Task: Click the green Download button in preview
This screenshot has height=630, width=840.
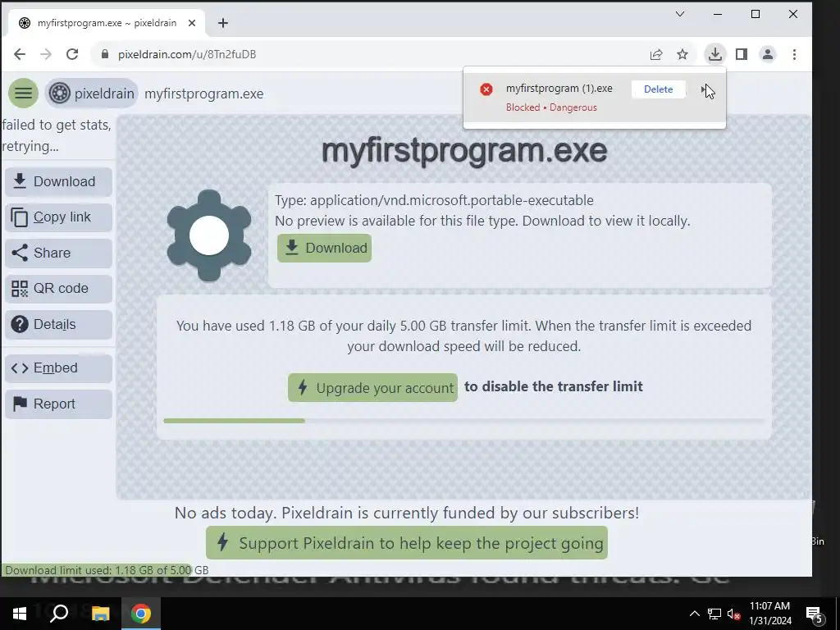Action: (x=324, y=248)
